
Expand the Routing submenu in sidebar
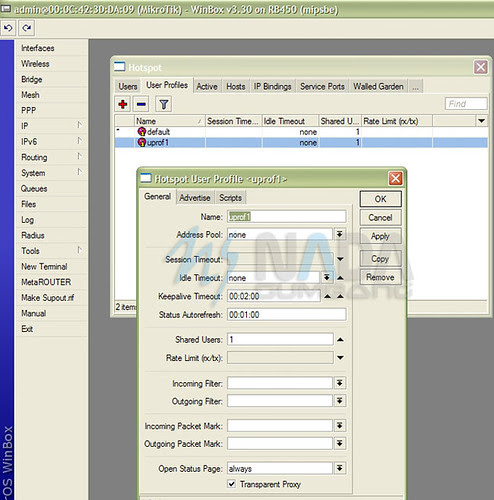(x=79, y=156)
